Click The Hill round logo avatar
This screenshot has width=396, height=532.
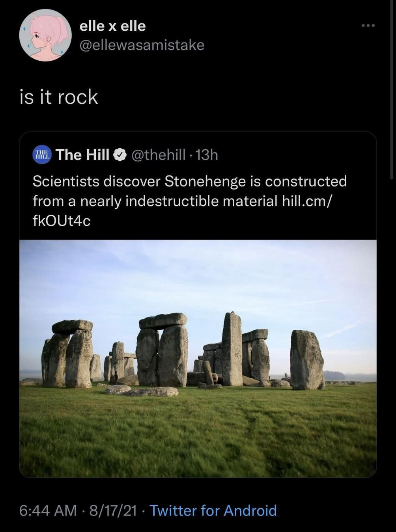pyautogui.click(x=41, y=155)
